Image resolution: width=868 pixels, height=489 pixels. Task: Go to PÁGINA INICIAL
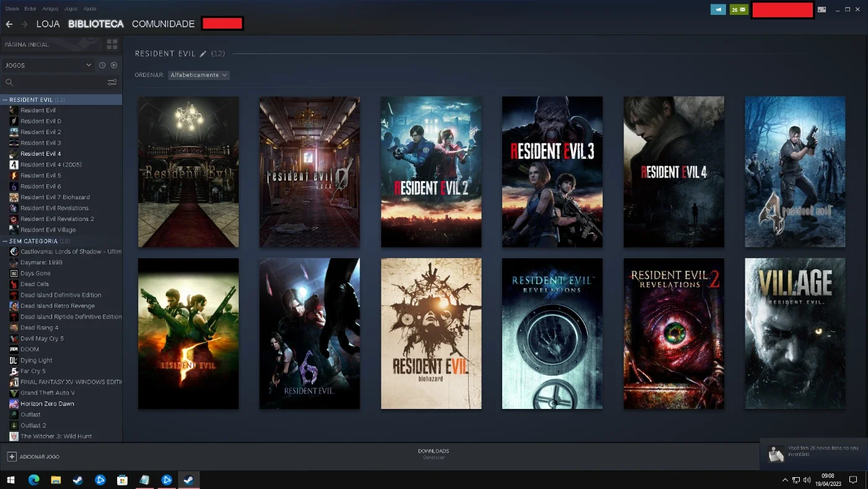(x=52, y=44)
